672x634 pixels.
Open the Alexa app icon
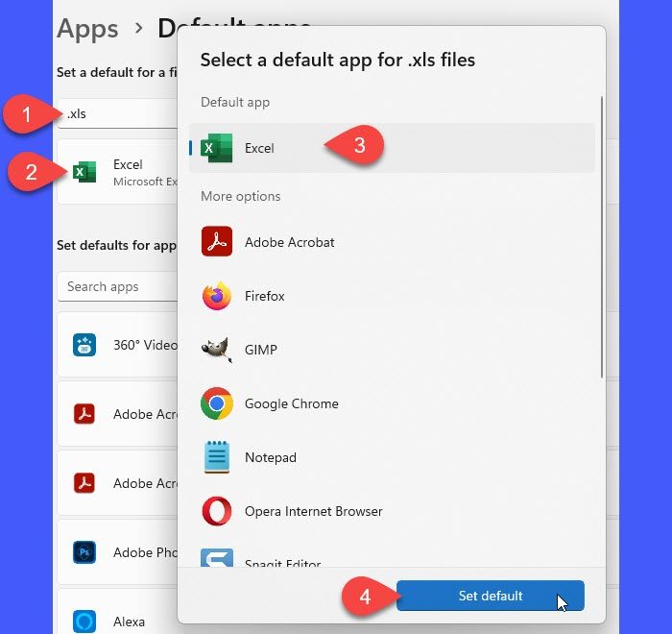tap(84, 622)
